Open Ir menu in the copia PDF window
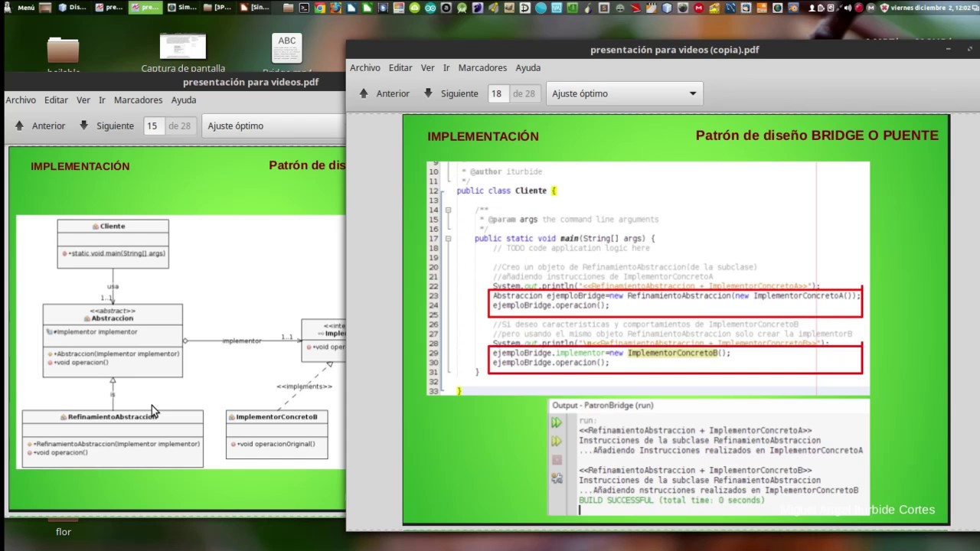The height and width of the screenshot is (551, 980). coord(446,67)
